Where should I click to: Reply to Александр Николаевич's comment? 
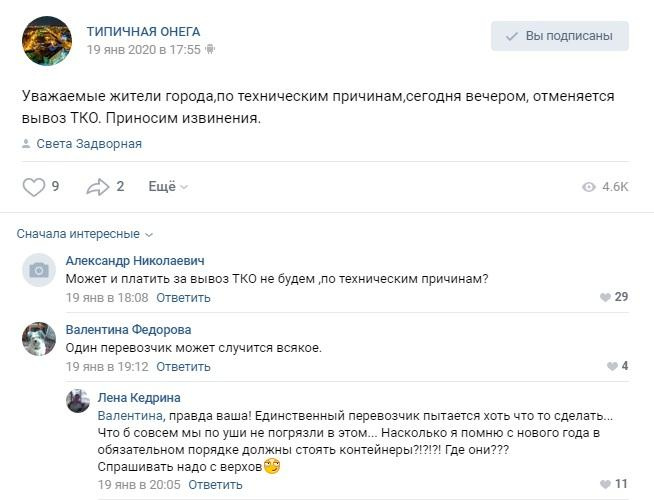(x=183, y=297)
